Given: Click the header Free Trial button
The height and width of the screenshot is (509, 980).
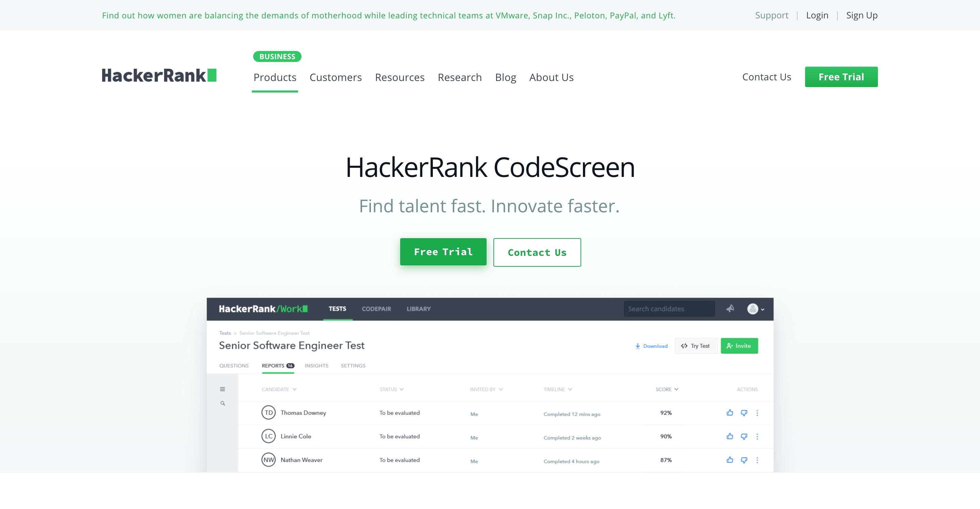Looking at the screenshot, I should pyautogui.click(x=841, y=77).
